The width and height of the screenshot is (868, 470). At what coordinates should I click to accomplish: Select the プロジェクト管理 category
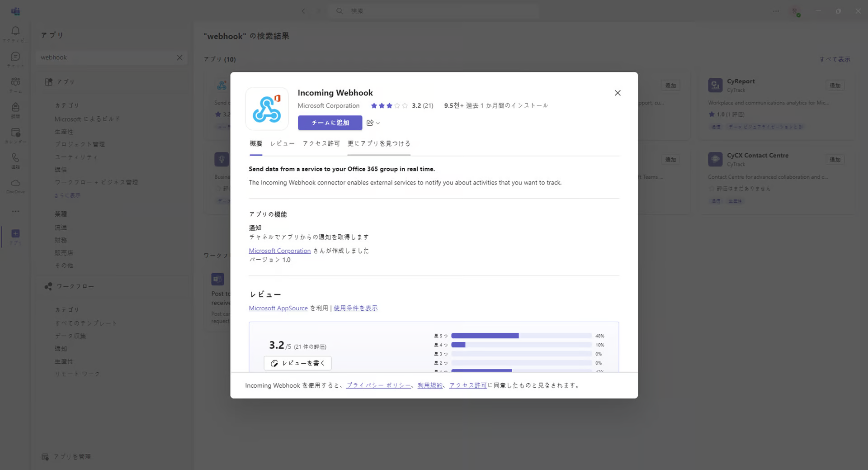pyautogui.click(x=80, y=144)
